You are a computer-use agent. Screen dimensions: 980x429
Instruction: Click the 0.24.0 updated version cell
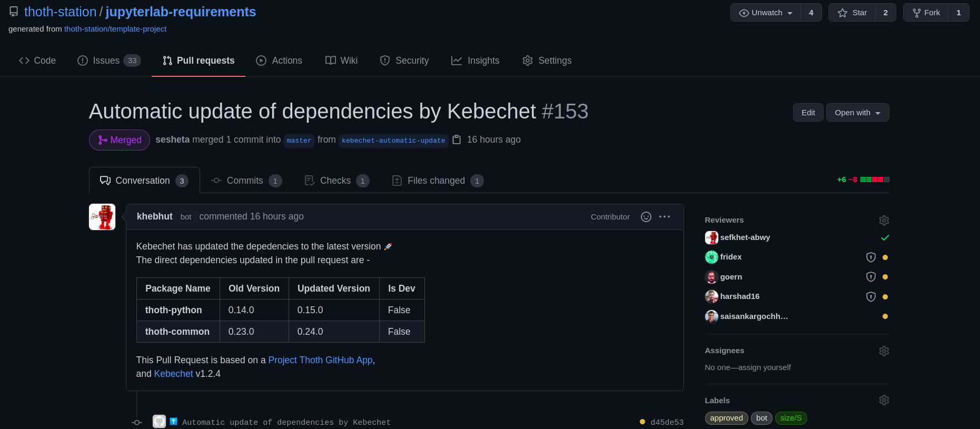click(x=334, y=332)
